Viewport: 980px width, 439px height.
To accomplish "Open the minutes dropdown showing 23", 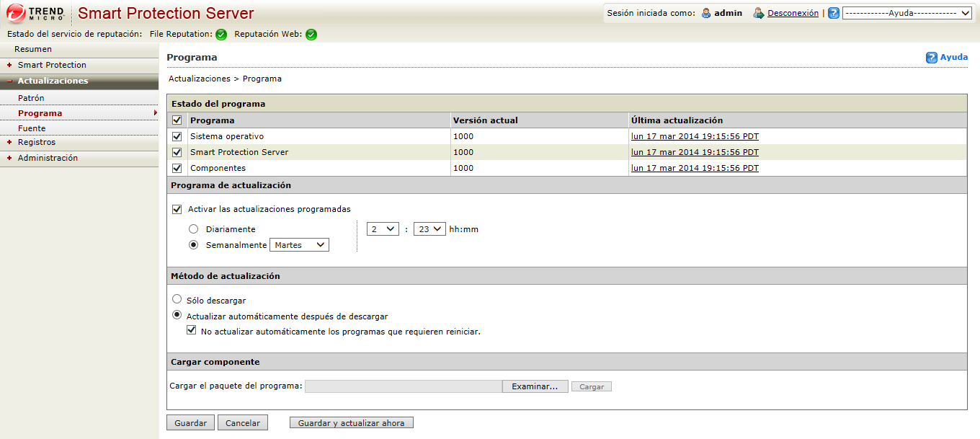I will click(429, 229).
